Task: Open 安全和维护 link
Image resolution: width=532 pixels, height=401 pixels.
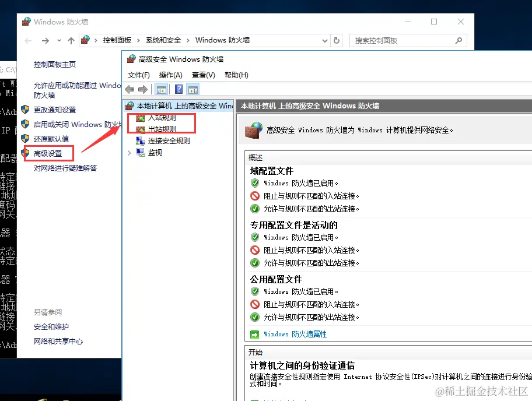Action: (x=51, y=327)
